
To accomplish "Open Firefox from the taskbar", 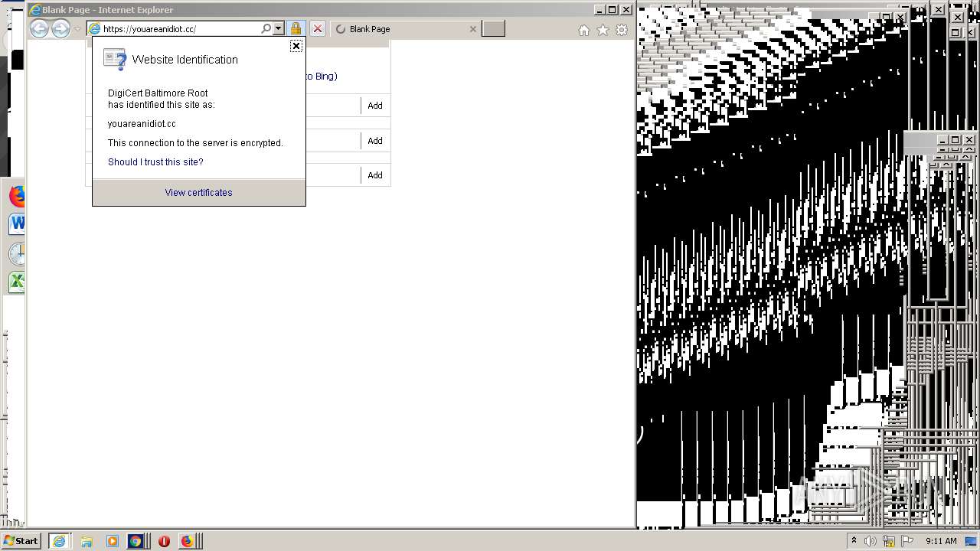I will (187, 541).
